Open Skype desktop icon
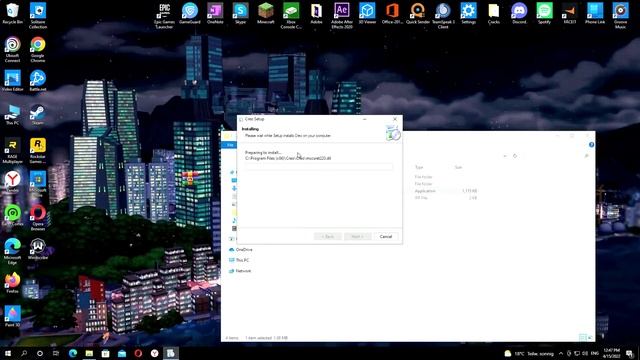Viewport: 640px width, 360px height. (240, 13)
